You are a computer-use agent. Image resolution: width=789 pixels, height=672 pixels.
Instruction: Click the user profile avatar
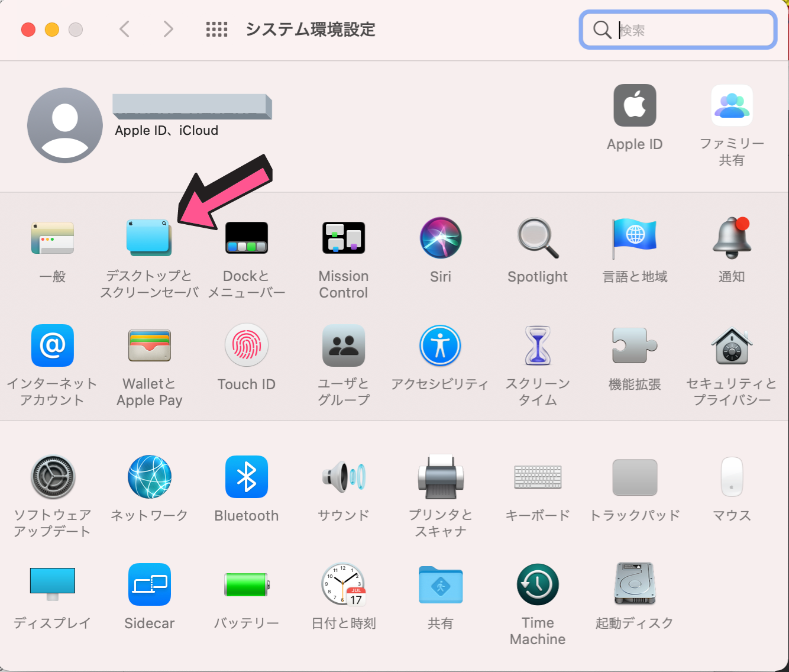point(65,125)
